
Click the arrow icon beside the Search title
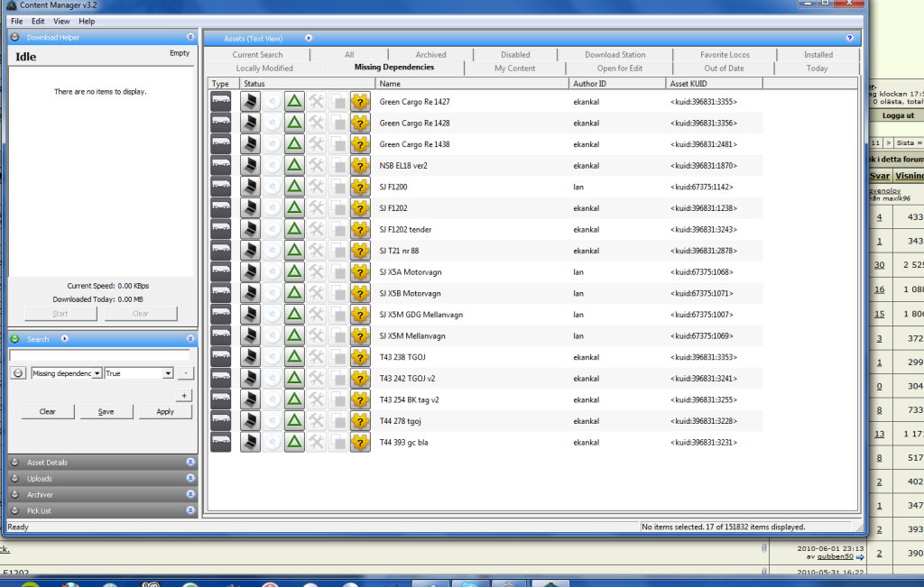[65, 338]
